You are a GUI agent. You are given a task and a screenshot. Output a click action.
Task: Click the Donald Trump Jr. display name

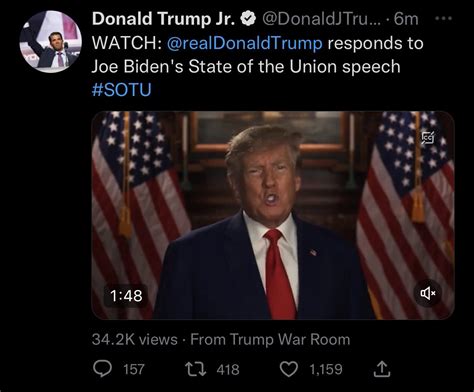(x=164, y=19)
